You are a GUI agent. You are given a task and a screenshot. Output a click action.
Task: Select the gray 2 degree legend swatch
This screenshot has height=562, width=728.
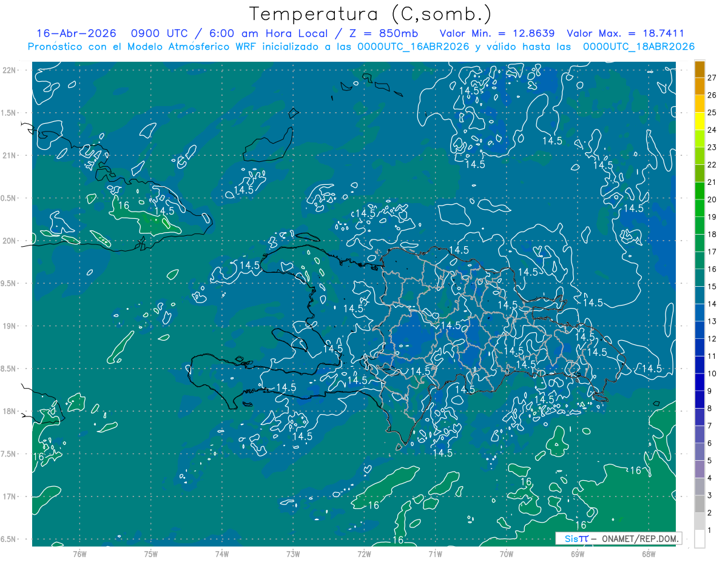pos(699,504)
